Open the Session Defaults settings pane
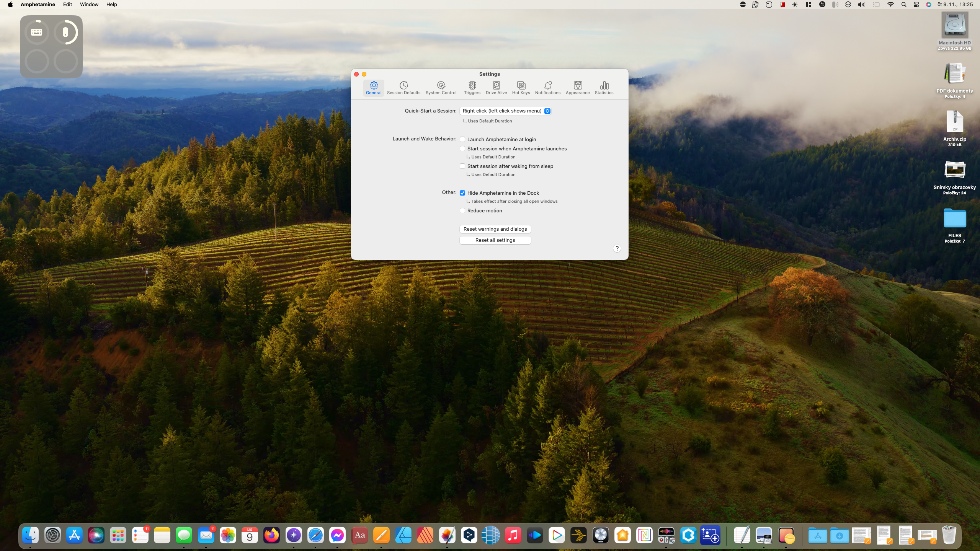Image resolution: width=980 pixels, height=551 pixels. (403, 88)
